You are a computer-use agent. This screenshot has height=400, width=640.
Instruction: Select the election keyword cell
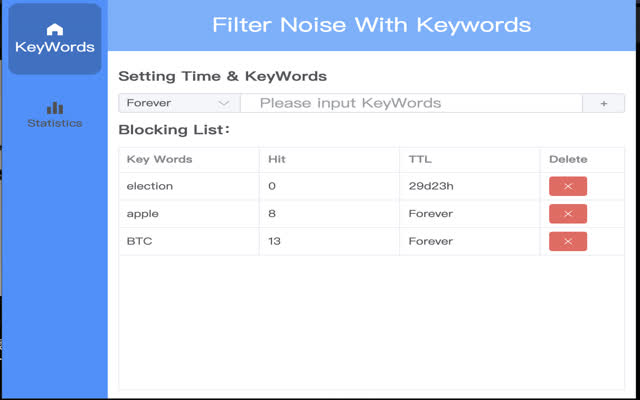tap(150, 186)
